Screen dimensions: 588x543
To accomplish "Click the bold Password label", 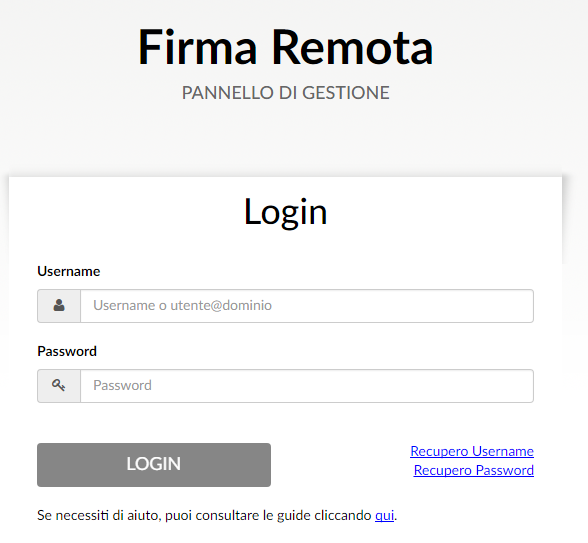I will pos(67,351).
